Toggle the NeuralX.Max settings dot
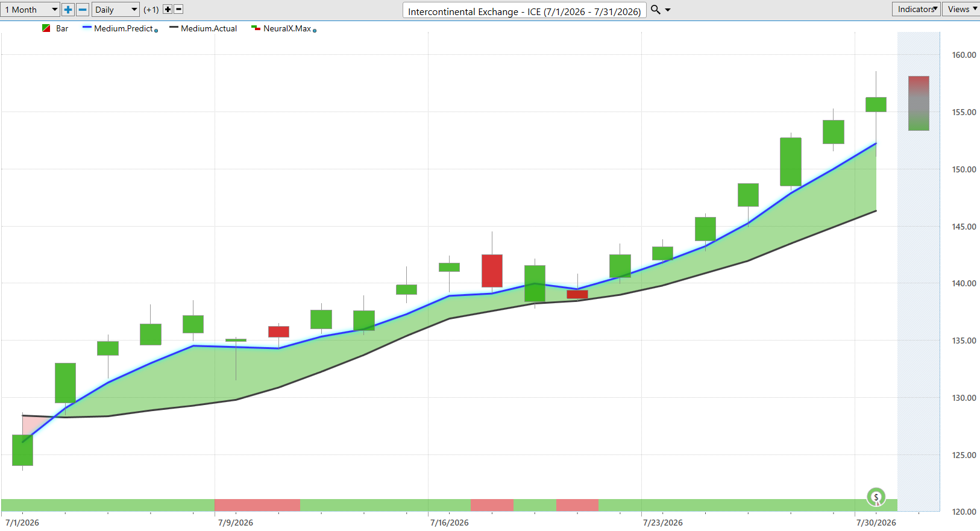The image size is (980, 531). 315,30
